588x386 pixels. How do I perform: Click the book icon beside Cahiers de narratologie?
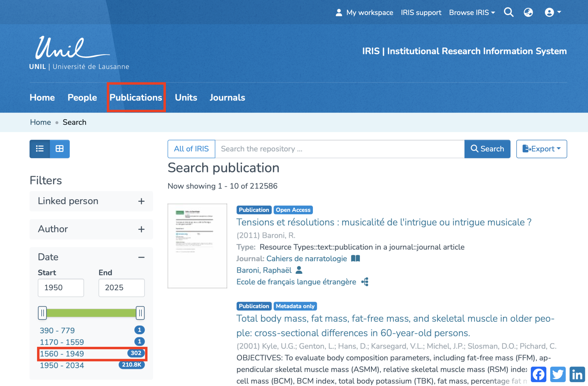356,258
